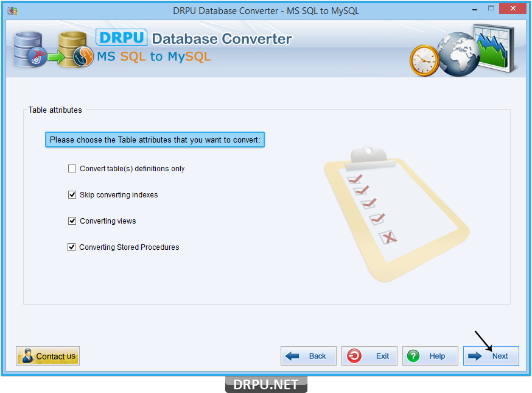Viewport: 532px width, 393px height.
Task: Disable 'Converting Stored Procedures' checkbox
Action: 71,247
